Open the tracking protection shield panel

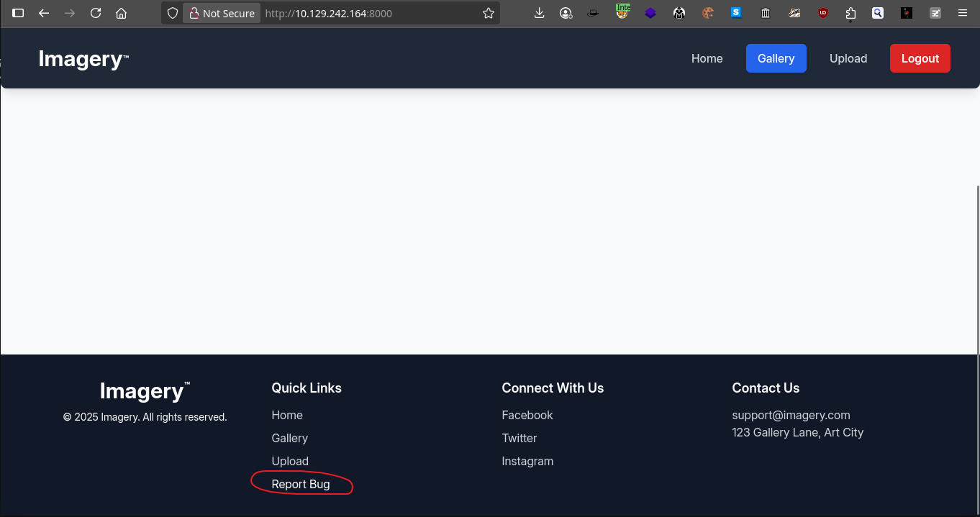coord(172,13)
